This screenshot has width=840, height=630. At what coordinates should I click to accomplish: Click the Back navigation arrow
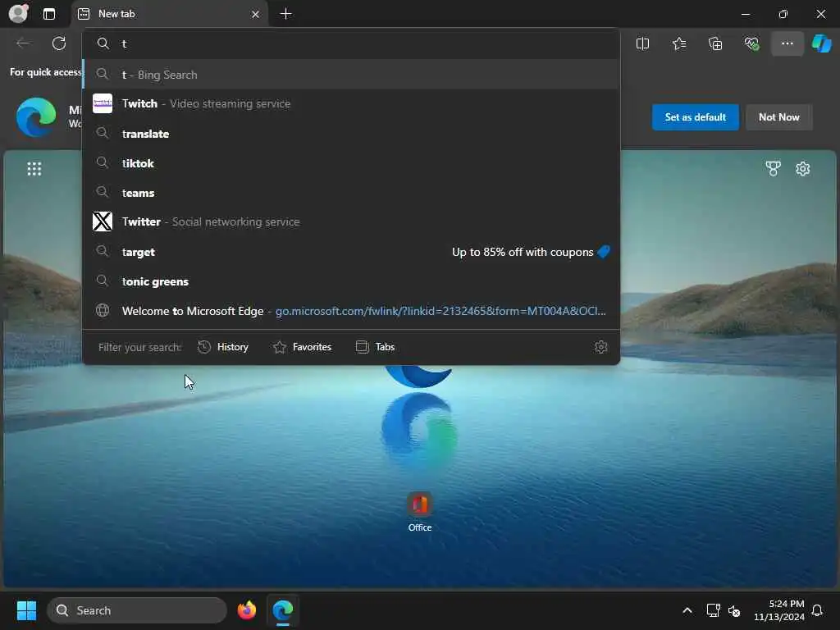pos(23,43)
